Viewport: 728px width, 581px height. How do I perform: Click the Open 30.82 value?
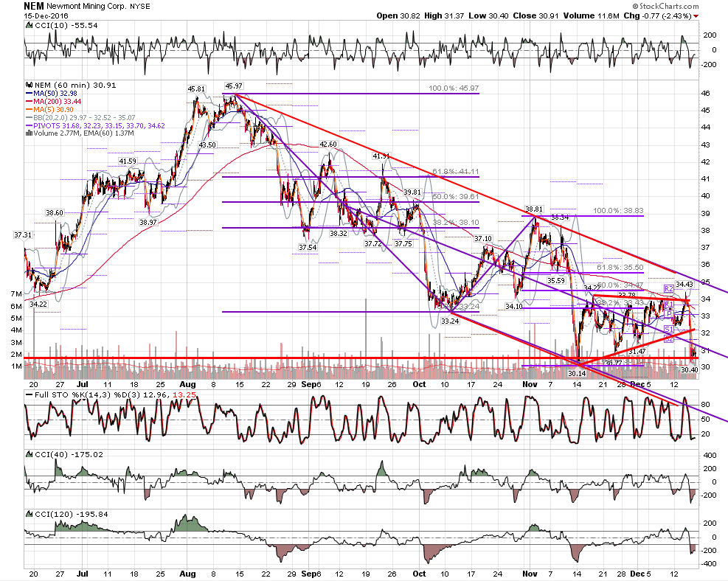click(x=398, y=15)
